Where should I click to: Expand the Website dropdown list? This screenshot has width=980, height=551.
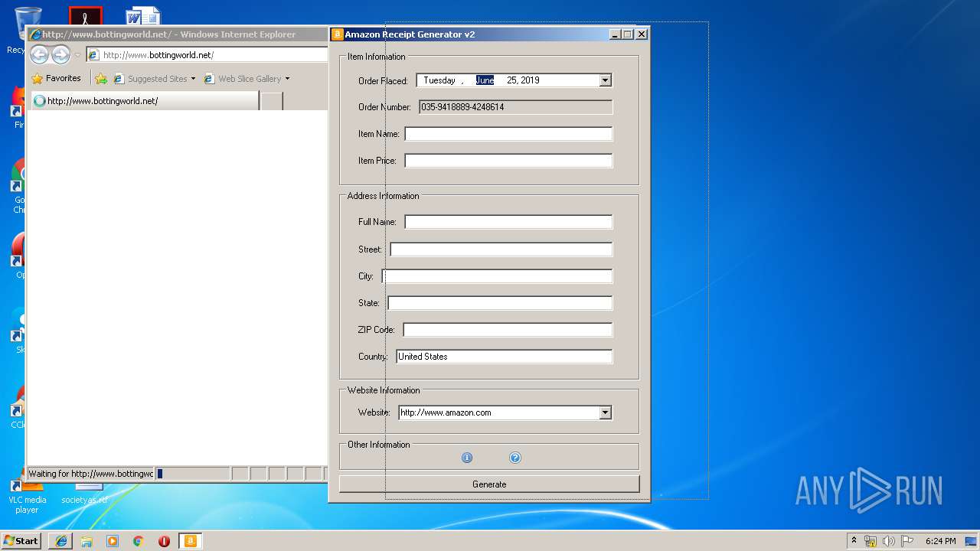point(606,412)
